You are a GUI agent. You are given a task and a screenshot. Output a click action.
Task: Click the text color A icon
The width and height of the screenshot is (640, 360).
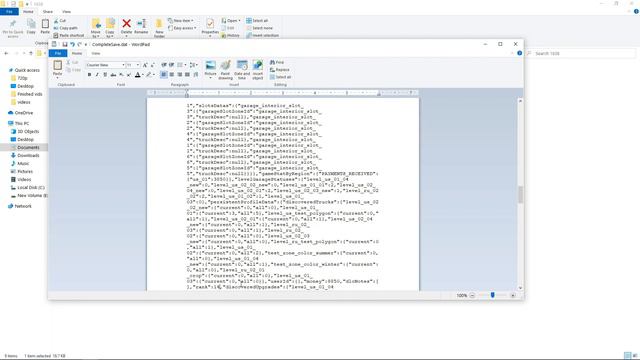[138, 75]
